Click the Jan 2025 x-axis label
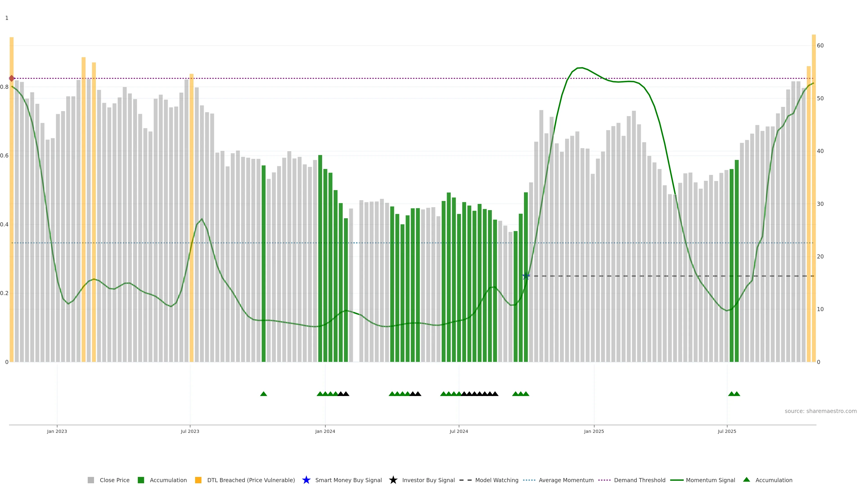The image size is (868, 488). pos(594,431)
